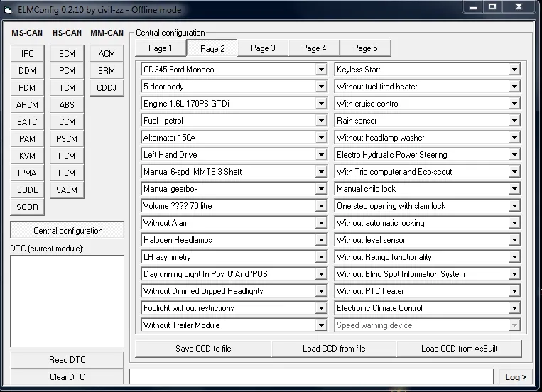
Task: Select the SASM module button
Action: point(67,190)
